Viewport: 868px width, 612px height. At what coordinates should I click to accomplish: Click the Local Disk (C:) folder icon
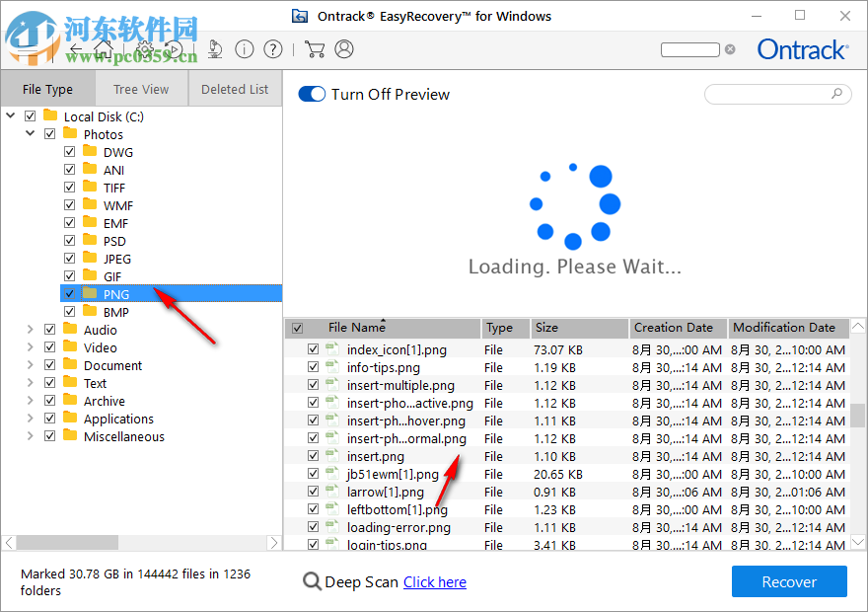[50, 115]
